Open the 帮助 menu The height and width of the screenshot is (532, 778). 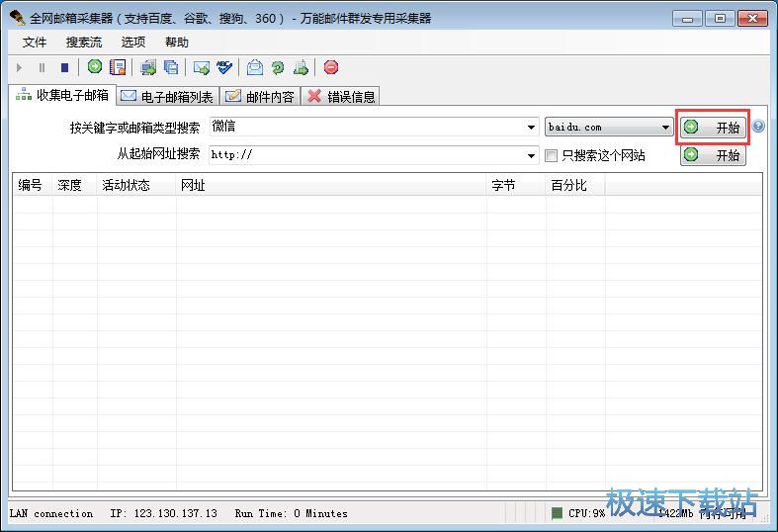(177, 43)
